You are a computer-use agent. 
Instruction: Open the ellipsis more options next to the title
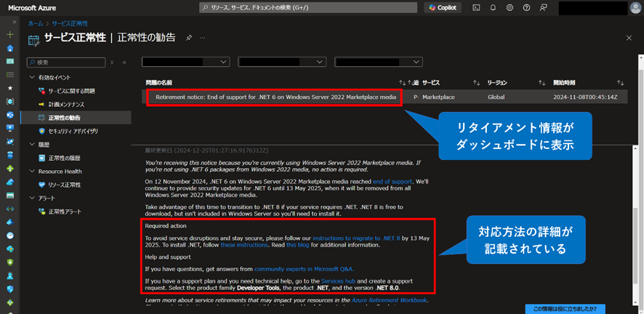pos(202,38)
